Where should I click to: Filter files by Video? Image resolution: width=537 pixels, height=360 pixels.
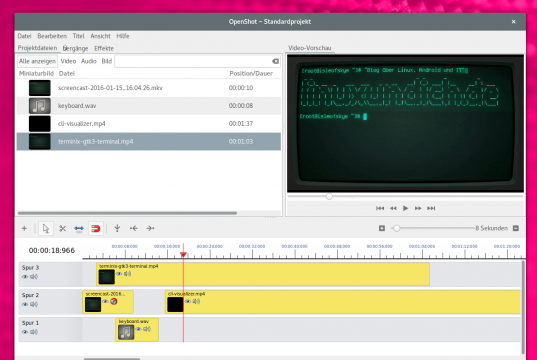68,61
